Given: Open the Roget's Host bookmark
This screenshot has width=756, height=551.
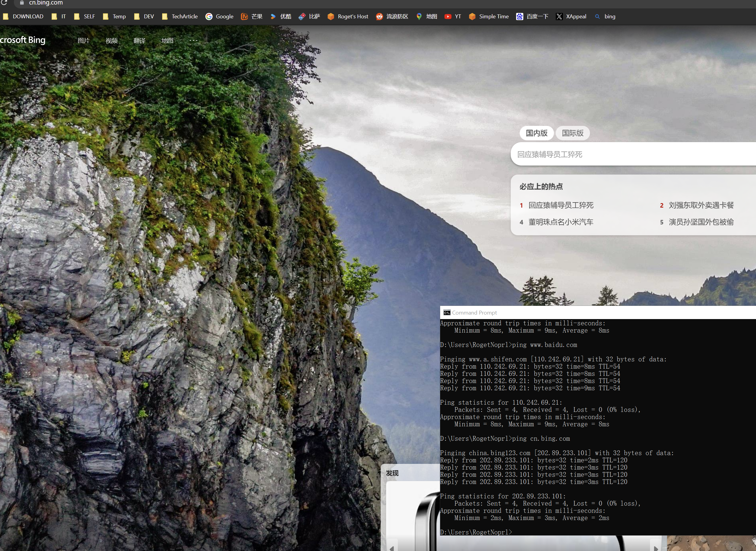Looking at the screenshot, I should 348,16.
